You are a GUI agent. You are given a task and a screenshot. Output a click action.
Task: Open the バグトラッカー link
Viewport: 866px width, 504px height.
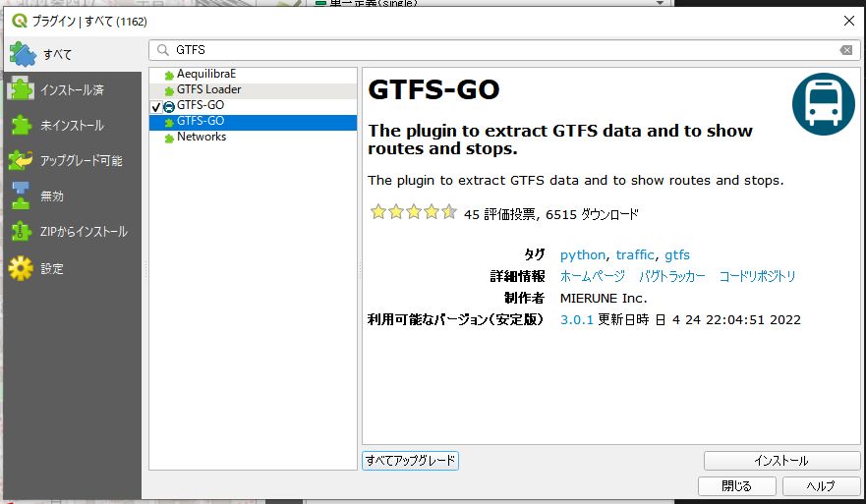click(672, 276)
